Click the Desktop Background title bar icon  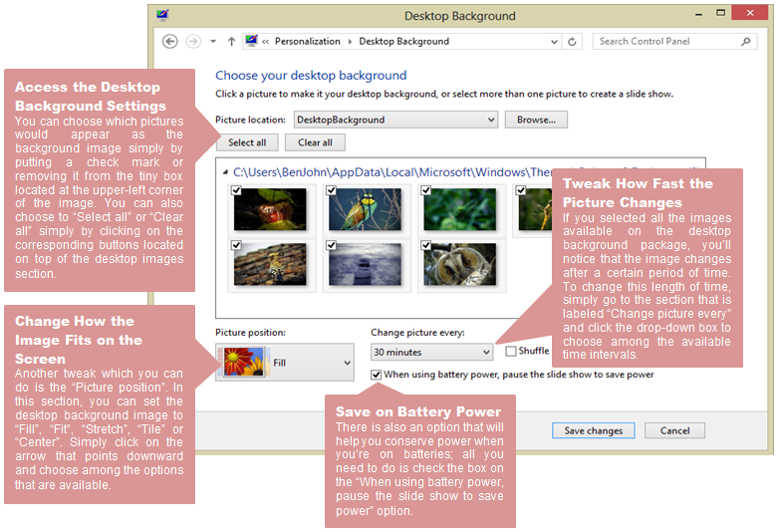pyautogui.click(x=163, y=16)
